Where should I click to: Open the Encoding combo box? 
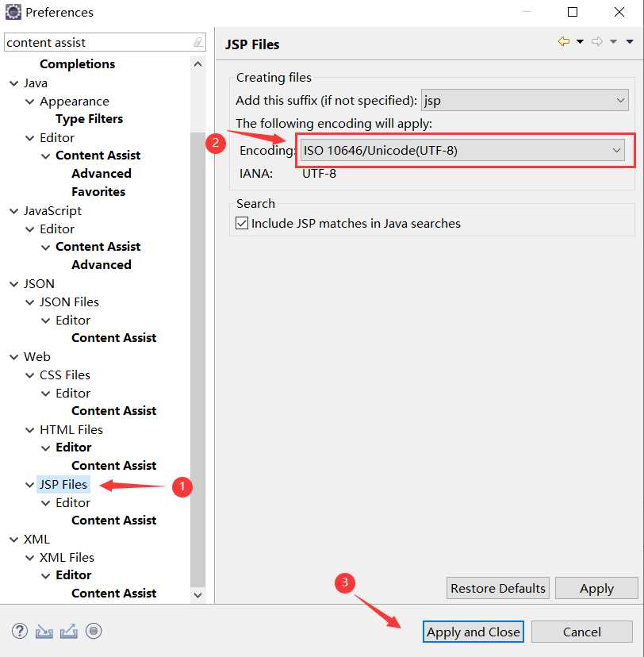(462, 151)
